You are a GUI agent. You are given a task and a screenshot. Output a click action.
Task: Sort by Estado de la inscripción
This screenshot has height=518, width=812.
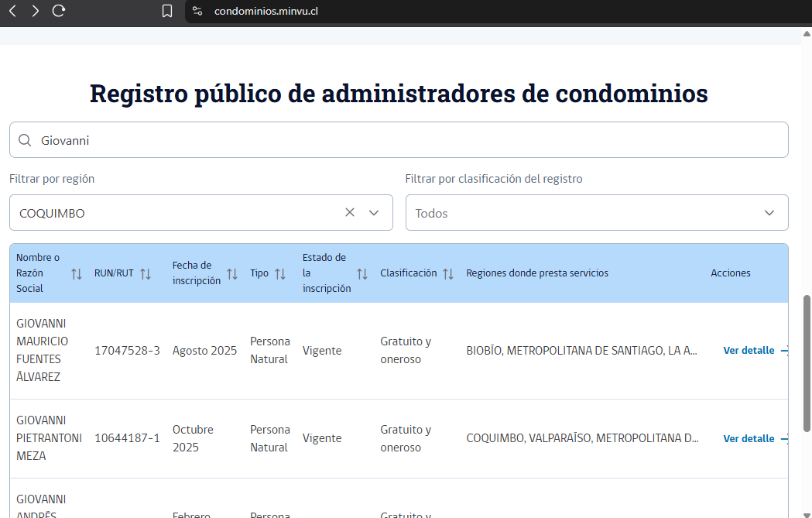(362, 273)
